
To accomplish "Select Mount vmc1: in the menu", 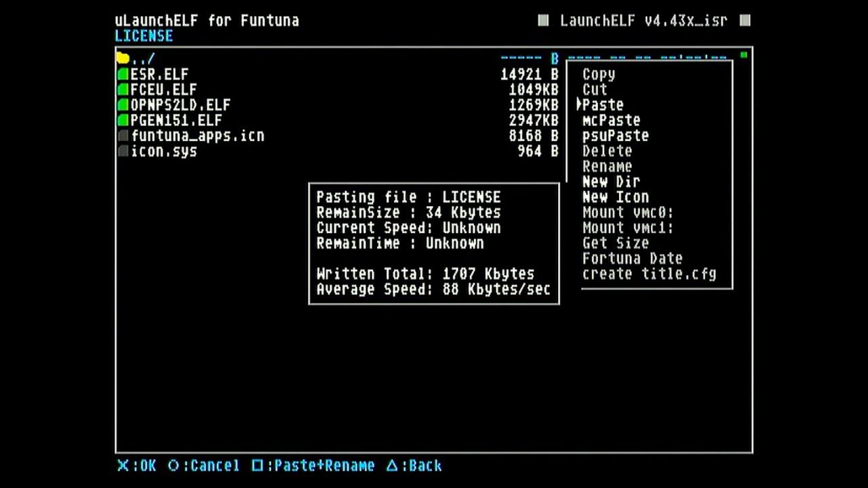I will (x=628, y=228).
